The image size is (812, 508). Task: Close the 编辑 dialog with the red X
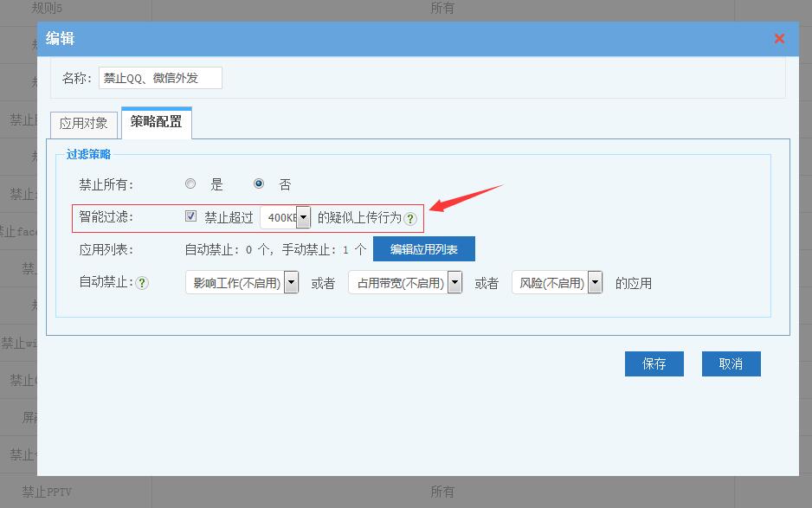[x=779, y=38]
